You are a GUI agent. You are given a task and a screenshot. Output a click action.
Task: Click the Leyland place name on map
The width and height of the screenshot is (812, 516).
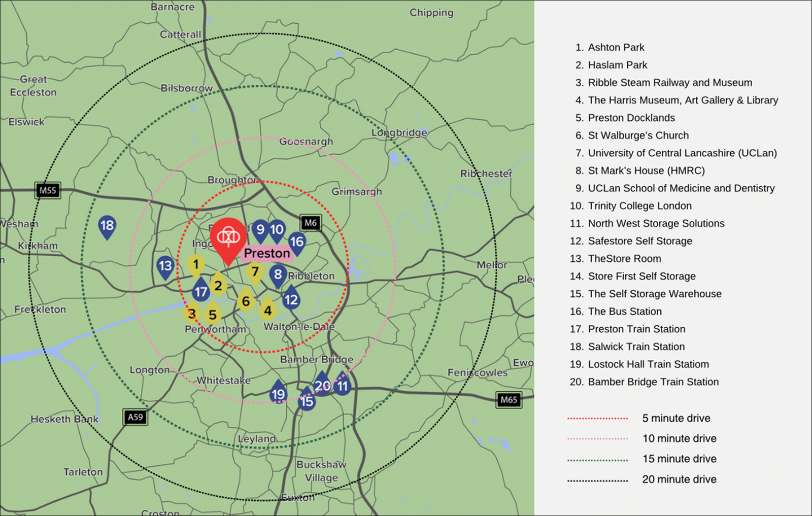257,439
